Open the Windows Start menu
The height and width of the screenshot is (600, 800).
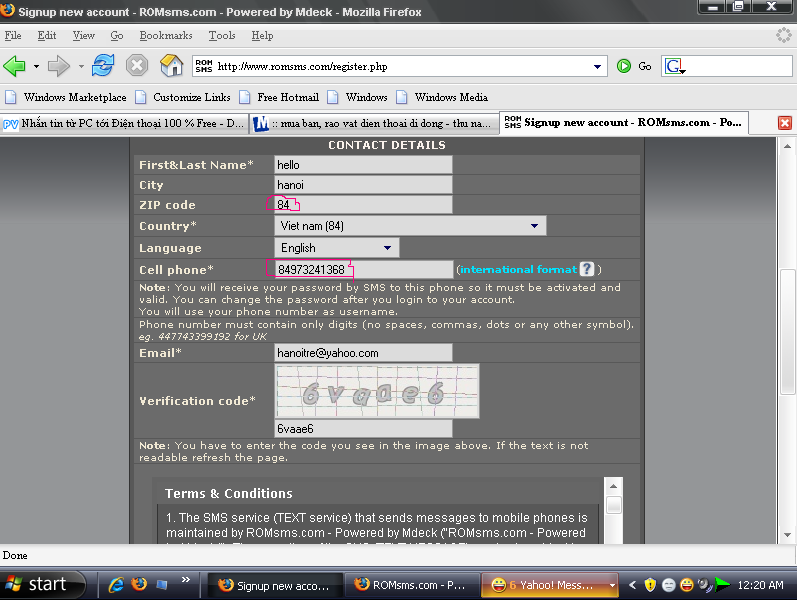point(42,584)
